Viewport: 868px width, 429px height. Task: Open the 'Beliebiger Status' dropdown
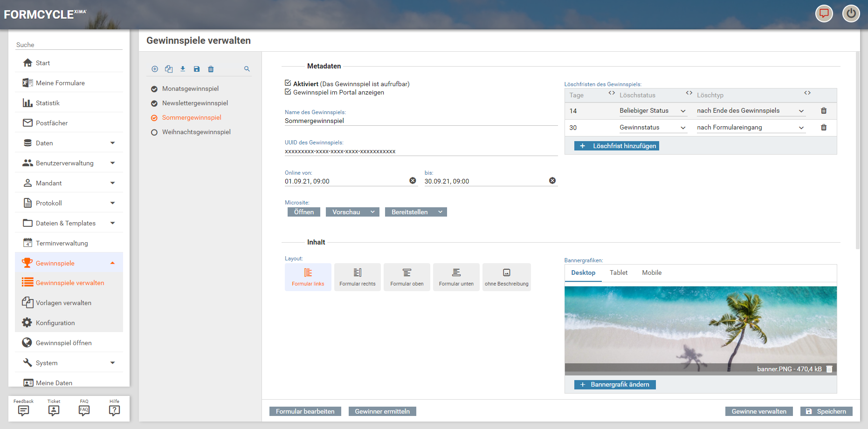(x=652, y=111)
